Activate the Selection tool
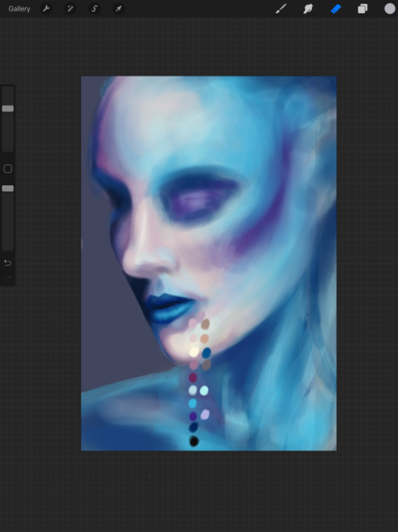This screenshot has width=398, height=532. (94, 9)
